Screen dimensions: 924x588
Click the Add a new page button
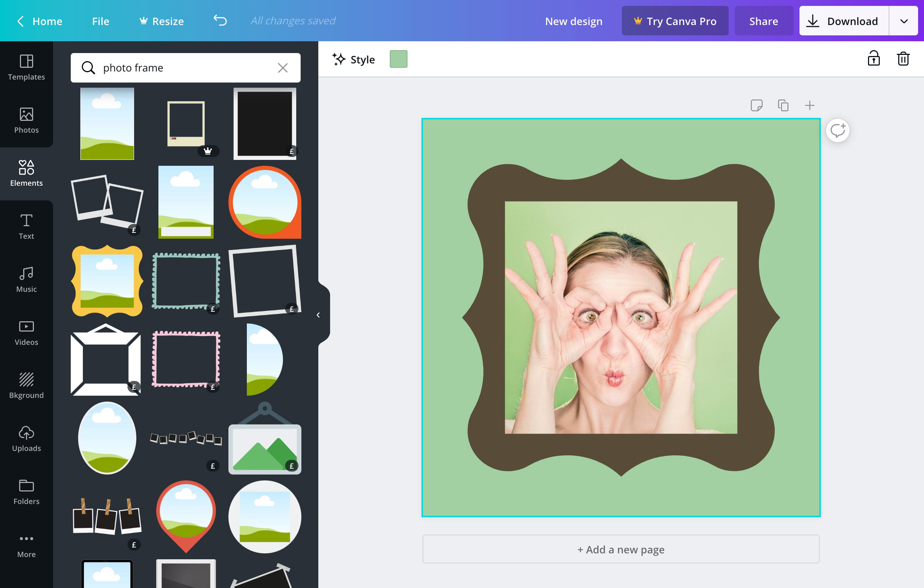click(x=620, y=550)
